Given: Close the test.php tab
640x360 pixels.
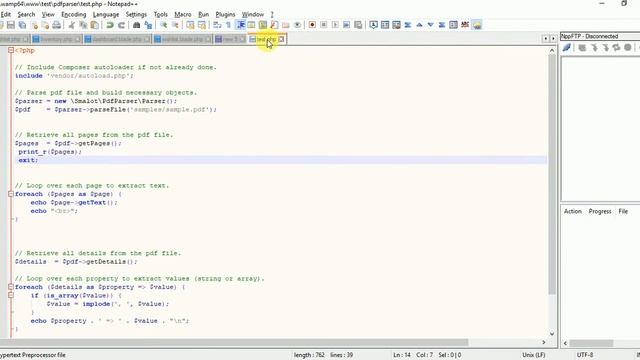Looking at the screenshot, I should click(x=282, y=39).
